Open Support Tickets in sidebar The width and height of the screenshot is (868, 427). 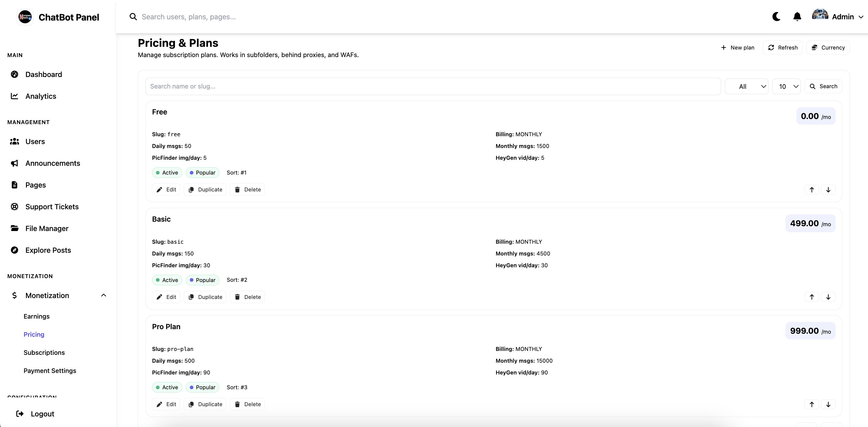[x=52, y=207]
